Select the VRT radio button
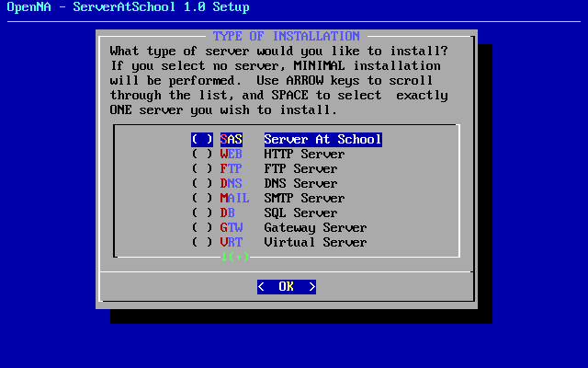The width and height of the screenshot is (588, 368). 202,242
